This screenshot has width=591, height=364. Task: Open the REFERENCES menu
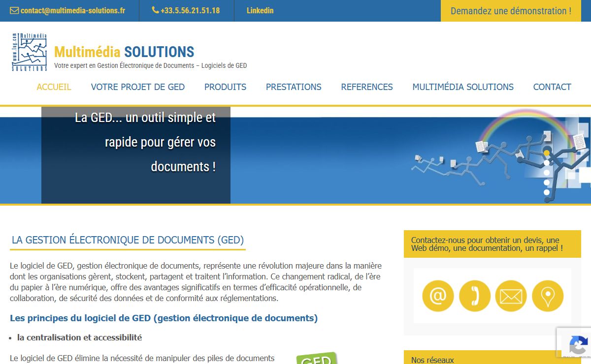367,87
